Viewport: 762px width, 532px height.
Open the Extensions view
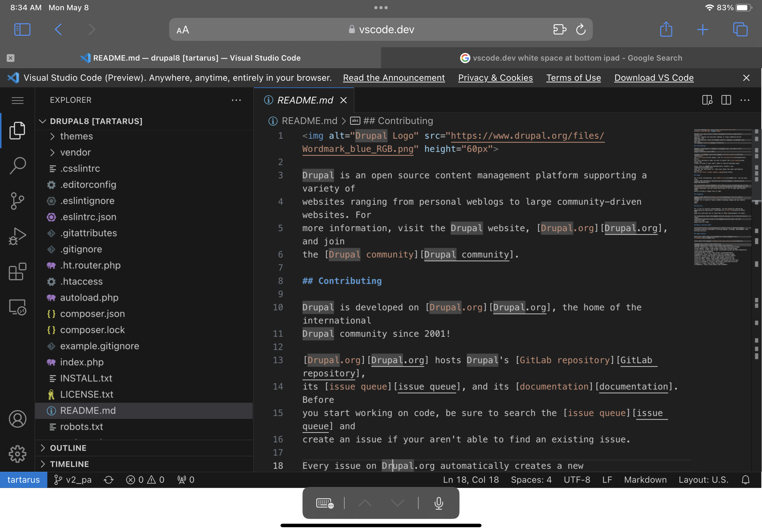(17, 272)
